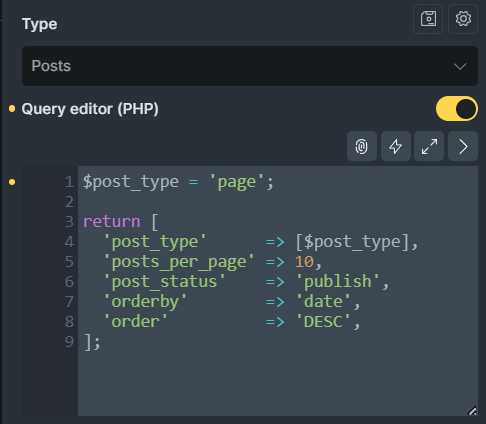The height and width of the screenshot is (424, 486).
Task: Click the right chevron button above editor
Action: pos(463,146)
